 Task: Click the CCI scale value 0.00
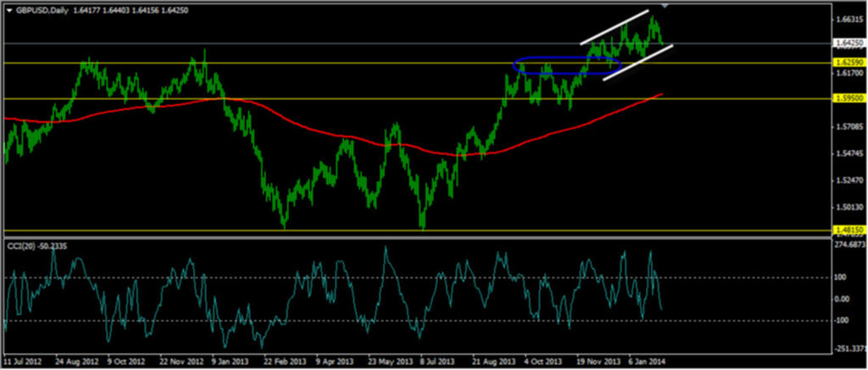click(843, 299)
